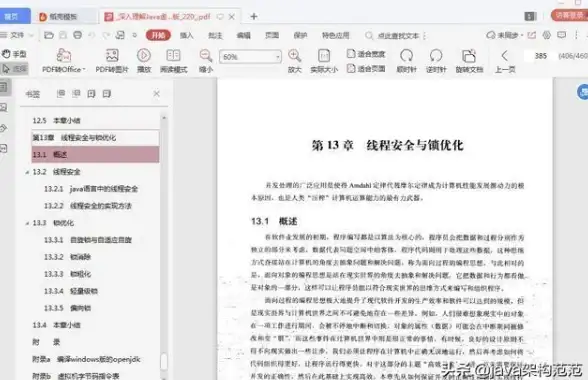Set view to 实际大小 actual size
The height and width of the screenshot is (380, 588).
[324, 60]
